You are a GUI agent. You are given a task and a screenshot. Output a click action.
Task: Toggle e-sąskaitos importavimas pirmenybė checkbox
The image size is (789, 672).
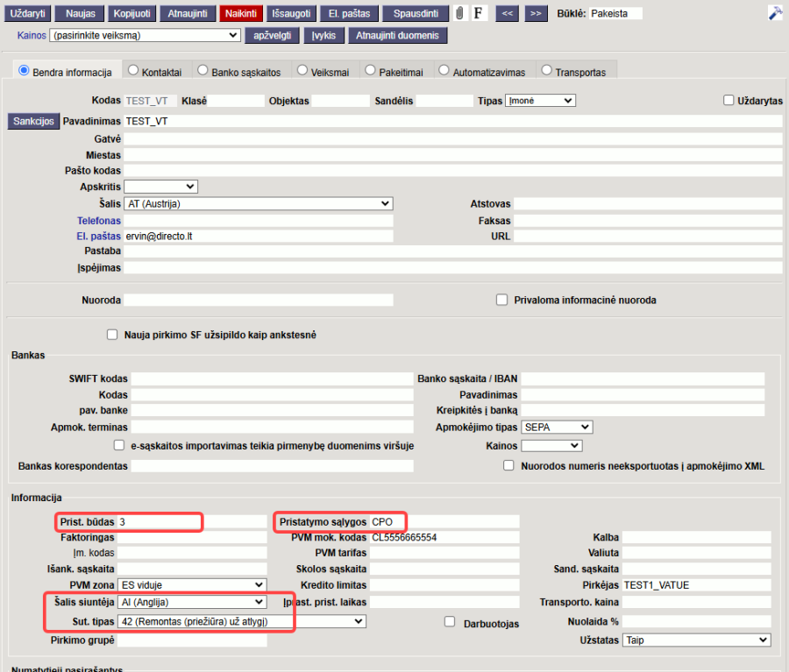118,445
